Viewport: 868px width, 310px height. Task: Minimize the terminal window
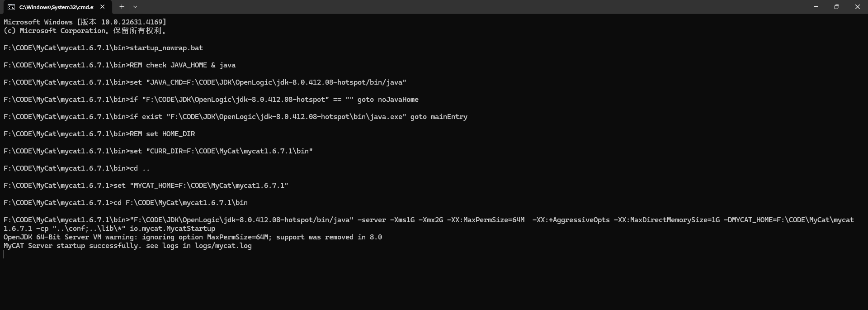816,7
